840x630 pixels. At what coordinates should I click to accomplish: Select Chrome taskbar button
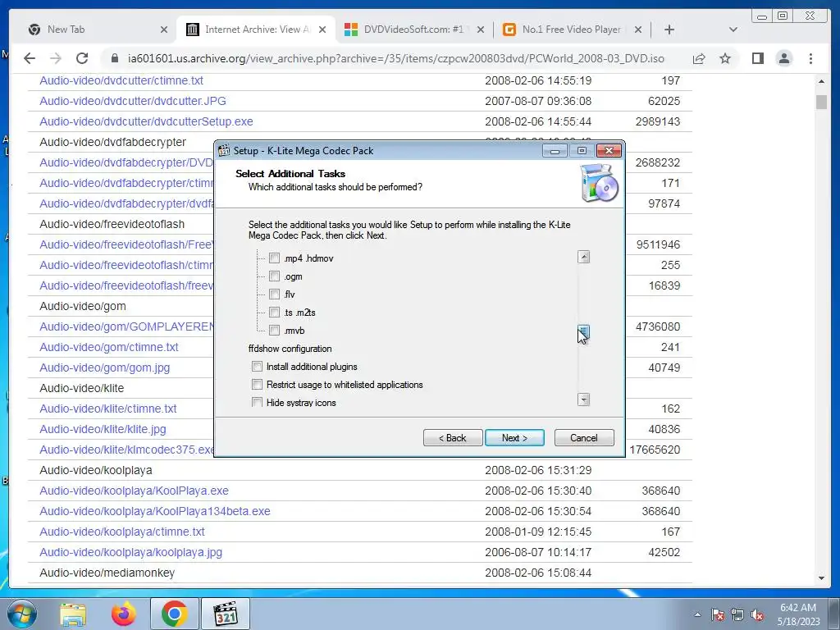[x=174, y=614]
